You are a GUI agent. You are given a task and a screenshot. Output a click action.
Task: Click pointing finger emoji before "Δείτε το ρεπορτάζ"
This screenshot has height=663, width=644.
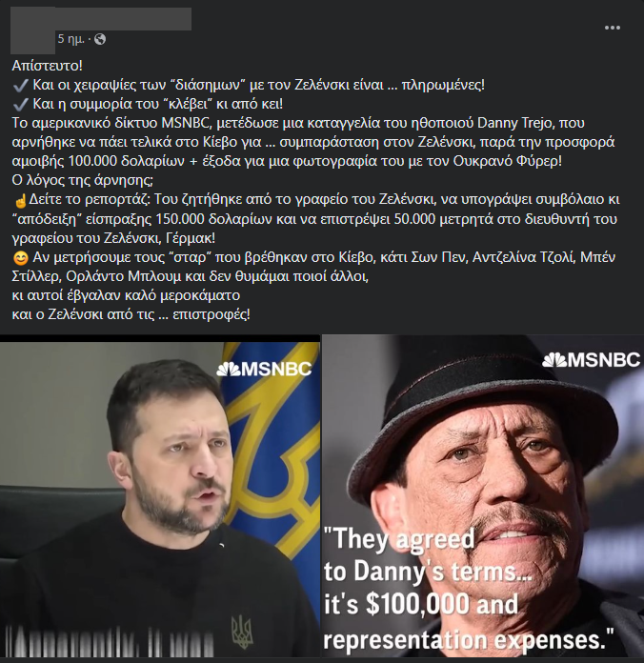[x=20, y=200]
